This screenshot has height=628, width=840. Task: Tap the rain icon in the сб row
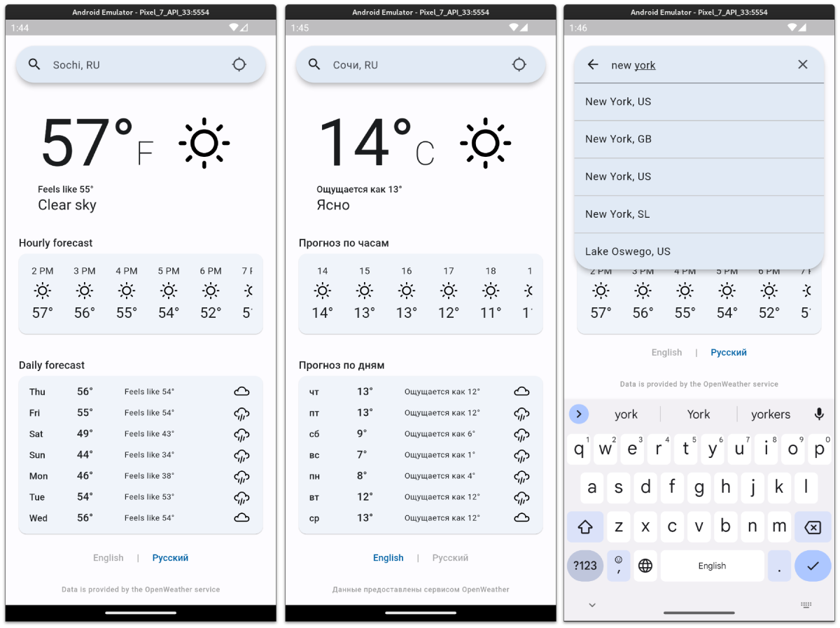point(521,435)
